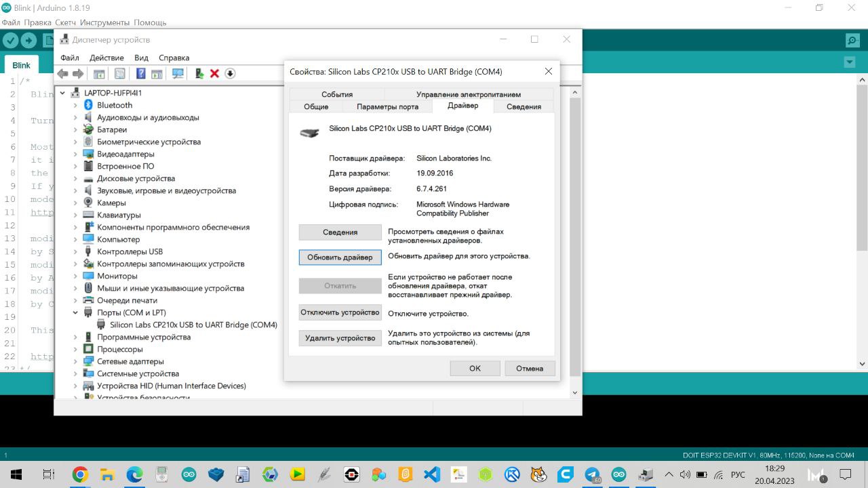Expand the Дисковые устройства category
Viewport: 868px width, 488px height.
point(75,178)
